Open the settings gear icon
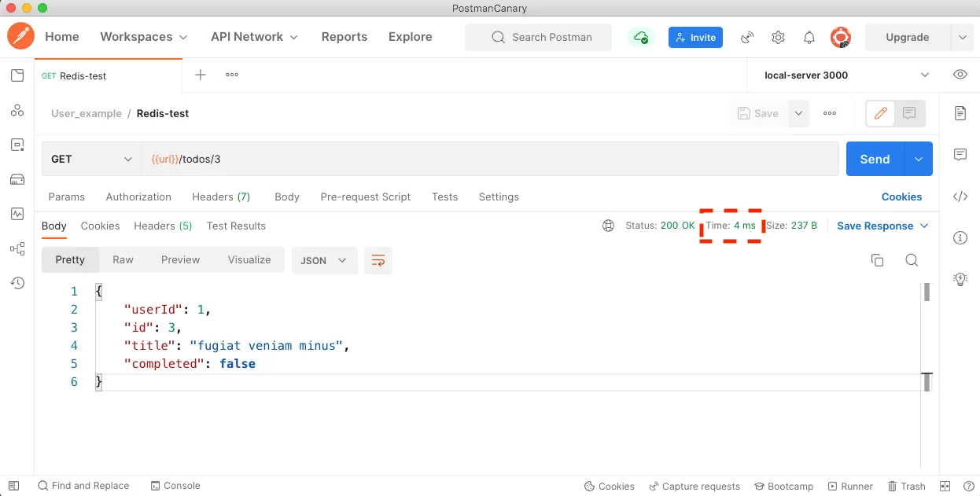 (x=778, y=37)
